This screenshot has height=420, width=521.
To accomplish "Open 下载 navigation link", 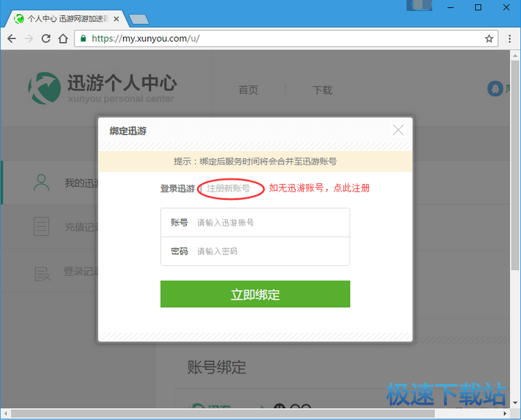I will [x=322, y=90].
